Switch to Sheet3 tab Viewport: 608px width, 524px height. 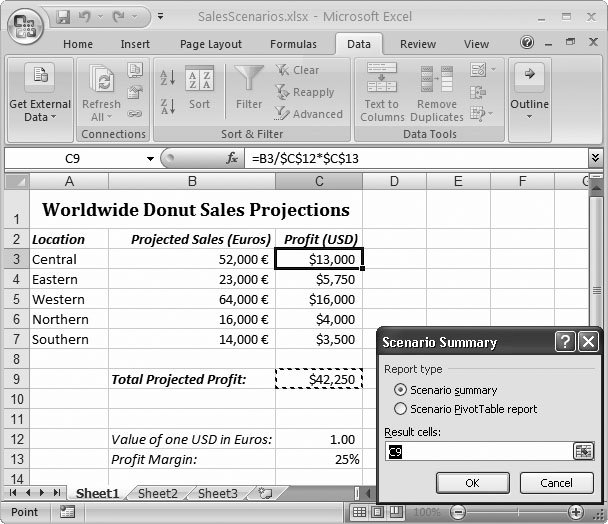click(x=218, y=493)
